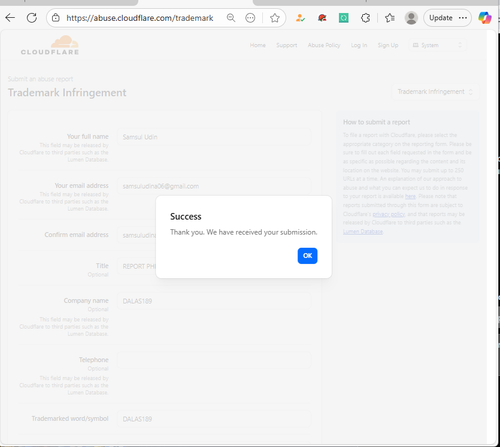Open the System theme dropdown

[x=438, y=45]
